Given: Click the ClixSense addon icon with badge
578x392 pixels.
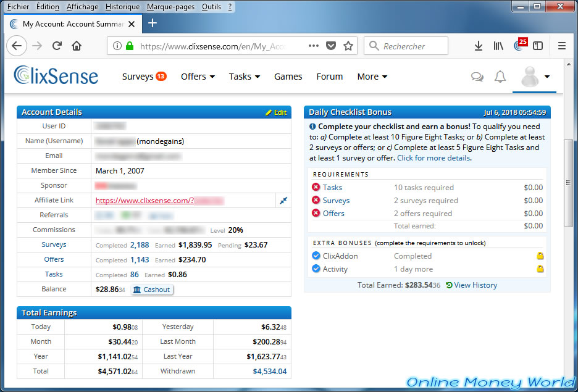Looking at the screenshot, I should pyautogui.click(x=519, y=46).
